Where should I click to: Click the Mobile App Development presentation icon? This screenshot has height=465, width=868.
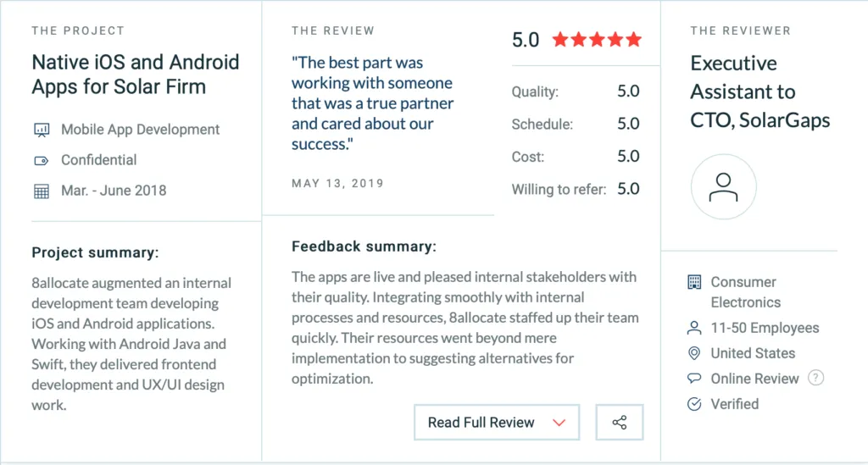42,130
